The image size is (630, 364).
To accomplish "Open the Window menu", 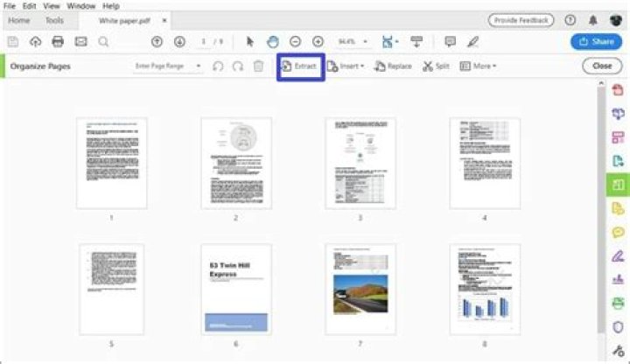I will tap(80, 6).
